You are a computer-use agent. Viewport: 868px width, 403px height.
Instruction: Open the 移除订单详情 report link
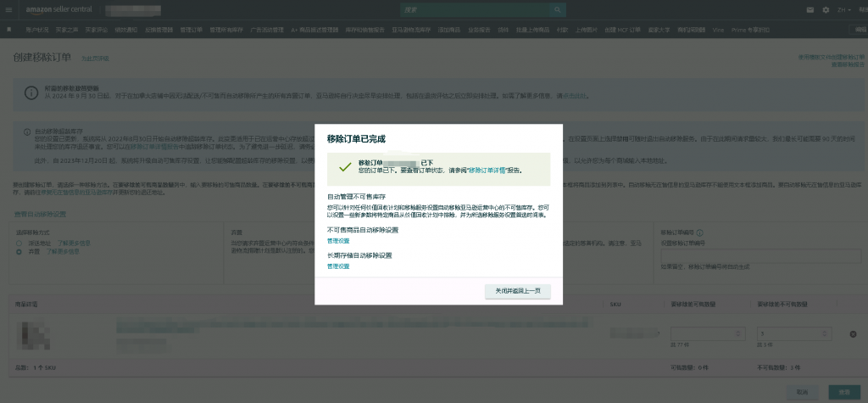(487, 171)
